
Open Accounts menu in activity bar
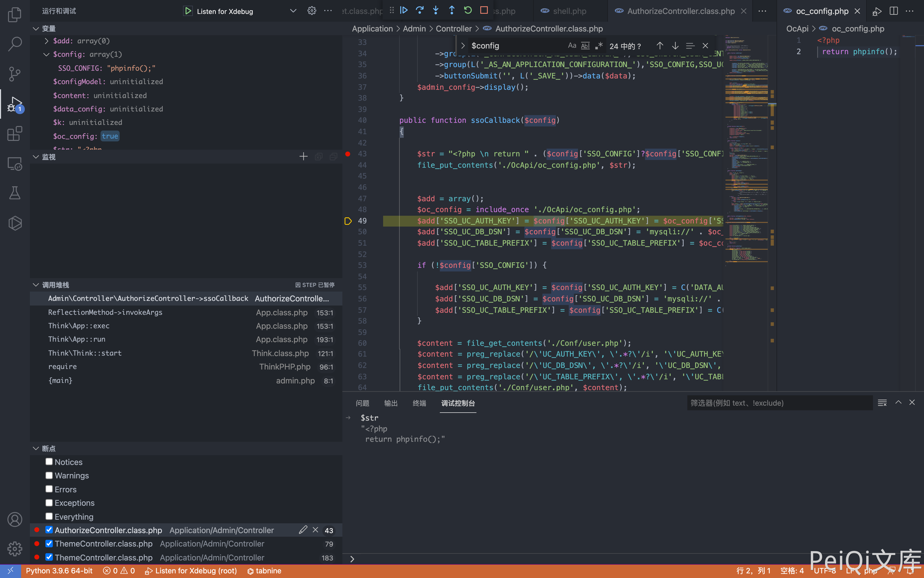[14, 519]
